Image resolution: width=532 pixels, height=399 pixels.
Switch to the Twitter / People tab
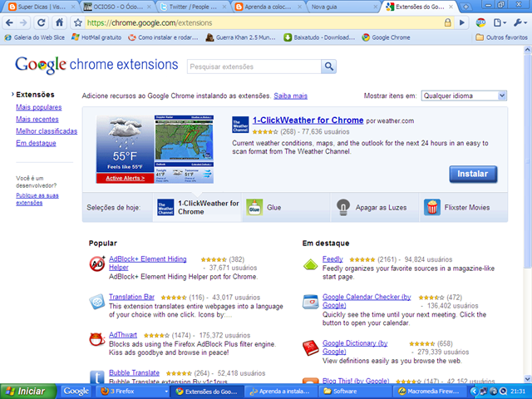point(193,7)
